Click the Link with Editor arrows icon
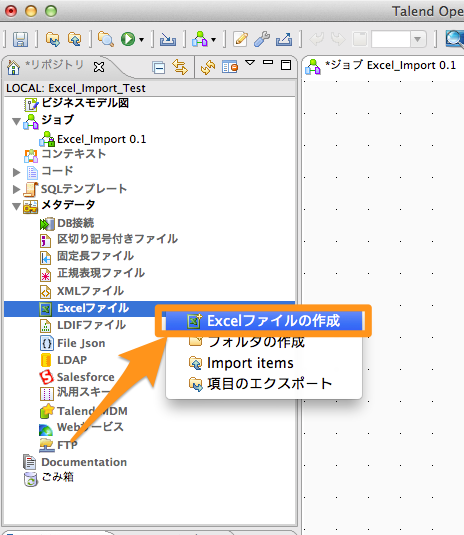 pyautogui.click(x=180, y=67)
